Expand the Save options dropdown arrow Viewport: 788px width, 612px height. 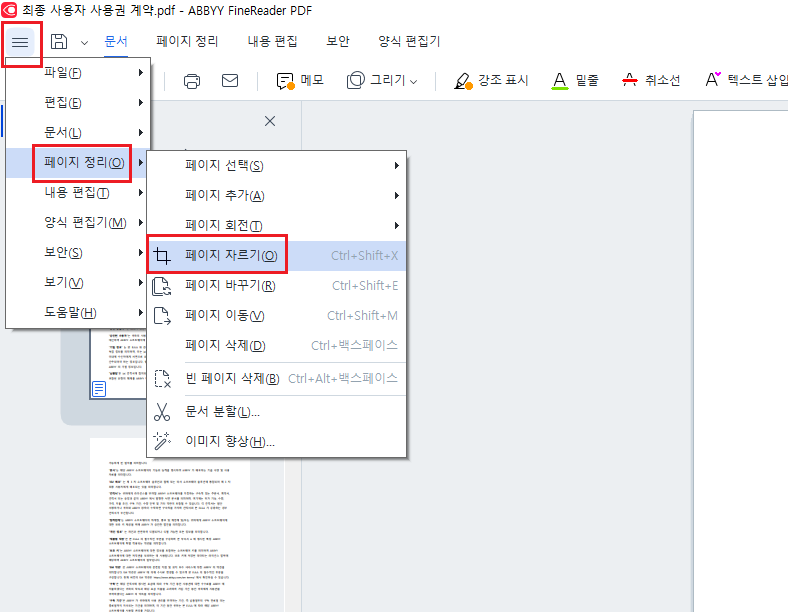coord(84,43)
